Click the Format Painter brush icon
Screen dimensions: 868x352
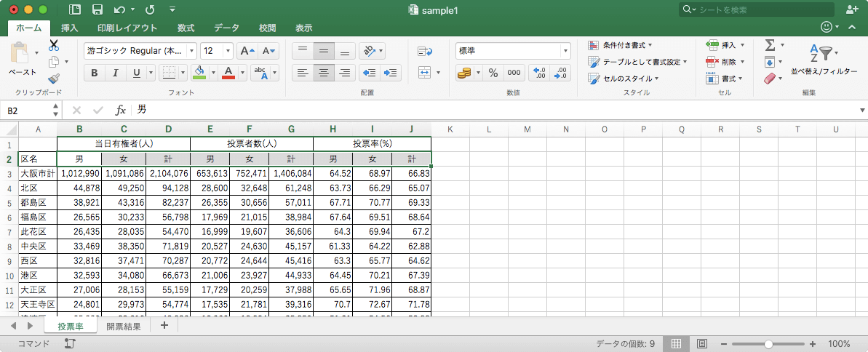pyautogui.click(x=53, y=79)
